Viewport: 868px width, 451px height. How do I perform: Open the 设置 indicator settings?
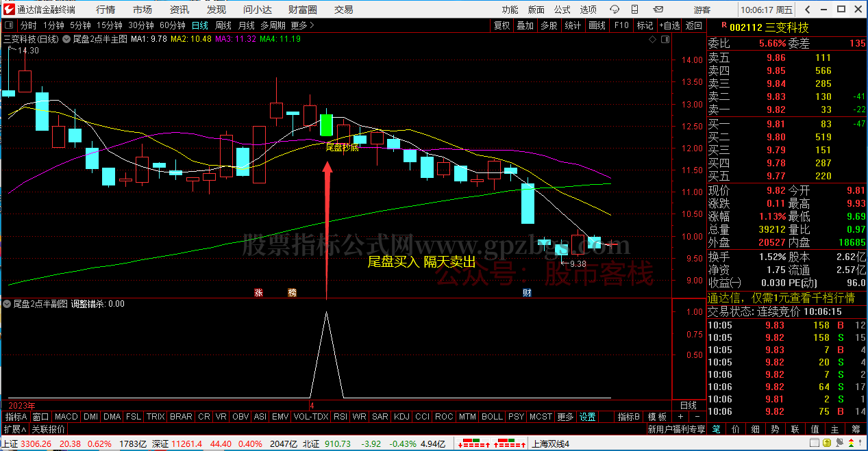(x=588, y=417)
